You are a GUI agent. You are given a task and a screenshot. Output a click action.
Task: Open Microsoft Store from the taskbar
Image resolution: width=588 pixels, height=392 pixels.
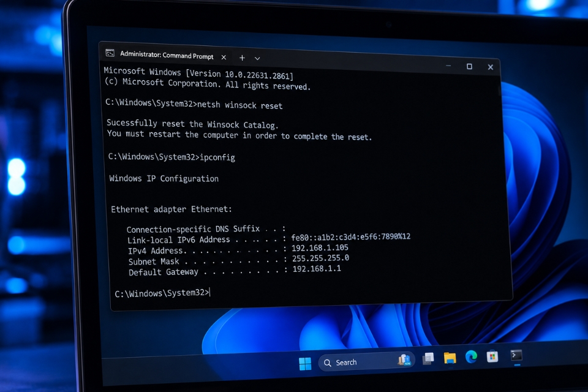[x=492, y=356]
